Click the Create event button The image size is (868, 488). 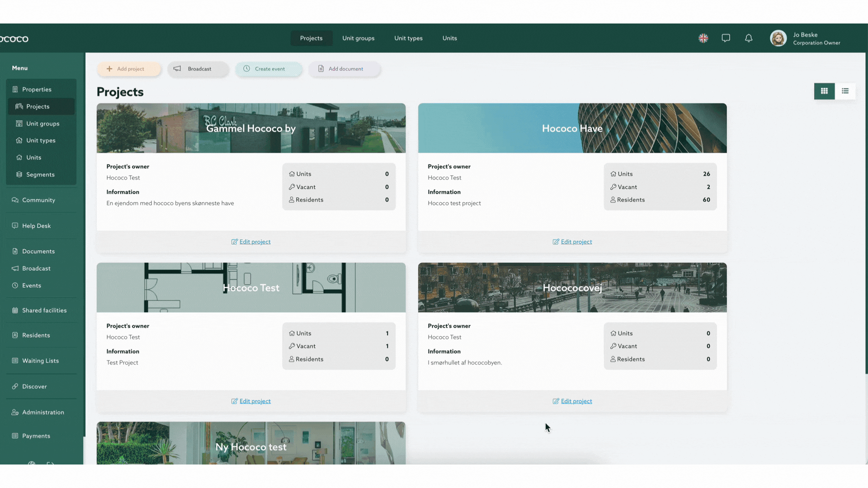coord(269,69)
